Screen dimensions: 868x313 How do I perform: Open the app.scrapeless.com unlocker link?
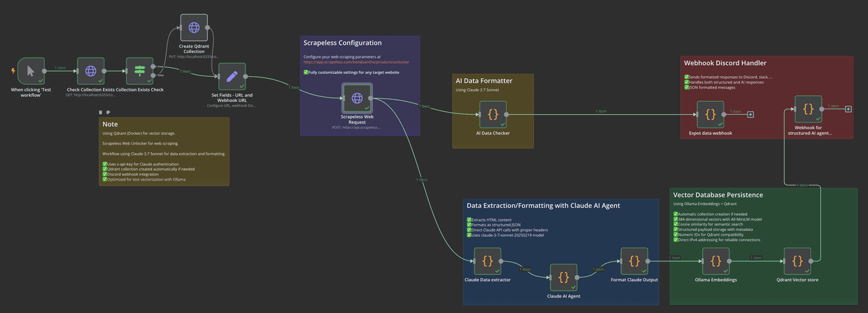(x=356, y=62)
